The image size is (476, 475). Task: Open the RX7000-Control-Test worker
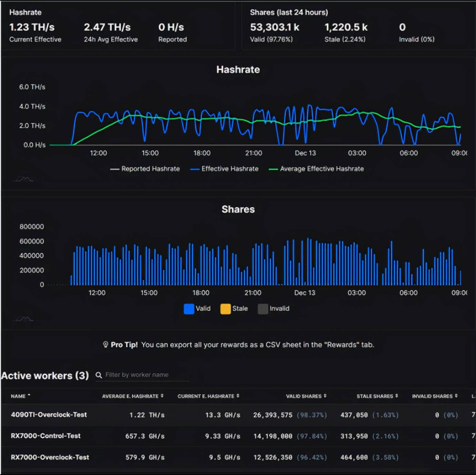point(46,436)
